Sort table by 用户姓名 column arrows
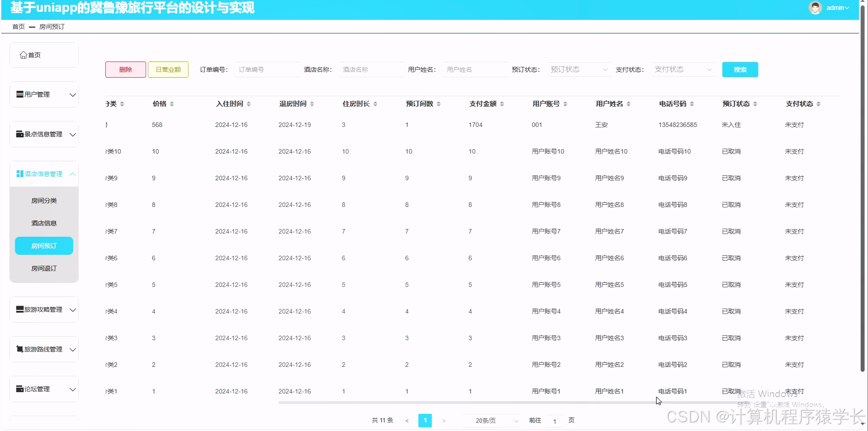Image resolution: width=868 pixels, height=431 pixels. coord(628,104)
